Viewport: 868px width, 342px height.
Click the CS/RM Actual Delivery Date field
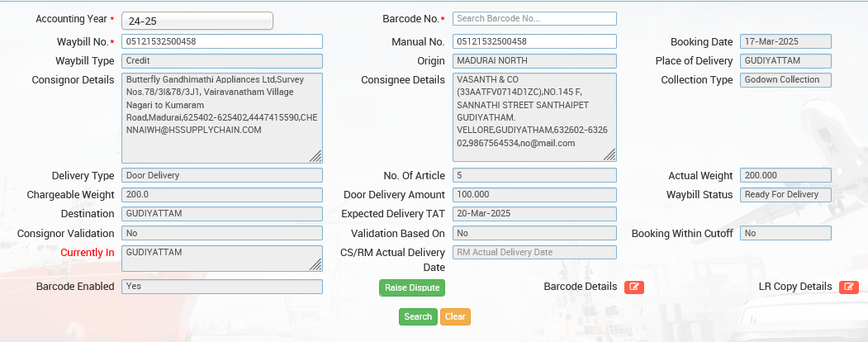534,253
